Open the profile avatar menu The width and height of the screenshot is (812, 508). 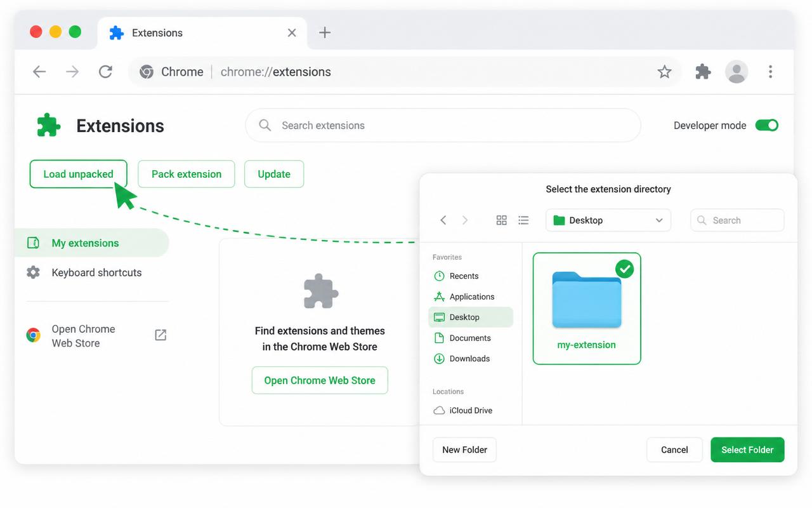tap(737, 72)
